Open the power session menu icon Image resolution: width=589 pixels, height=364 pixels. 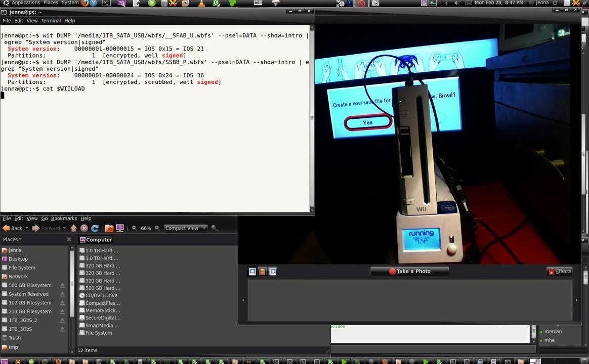[555, 3]
